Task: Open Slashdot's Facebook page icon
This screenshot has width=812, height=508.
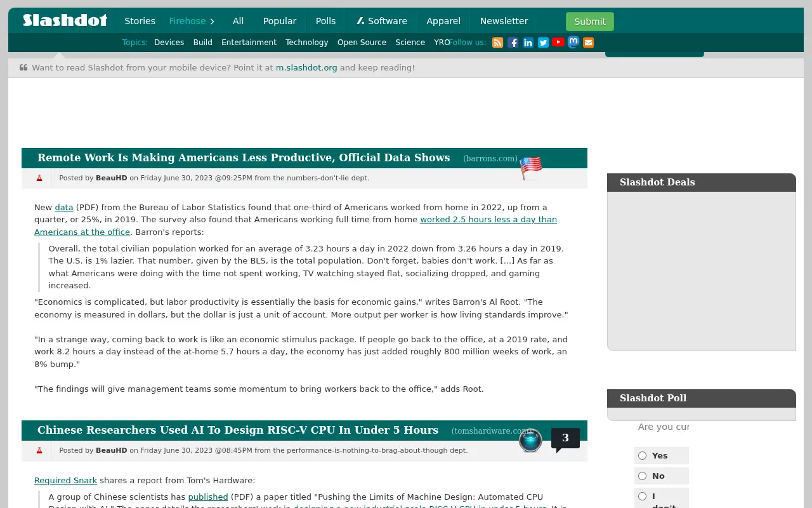Action: pyautogui.click(x=513, y=43)
